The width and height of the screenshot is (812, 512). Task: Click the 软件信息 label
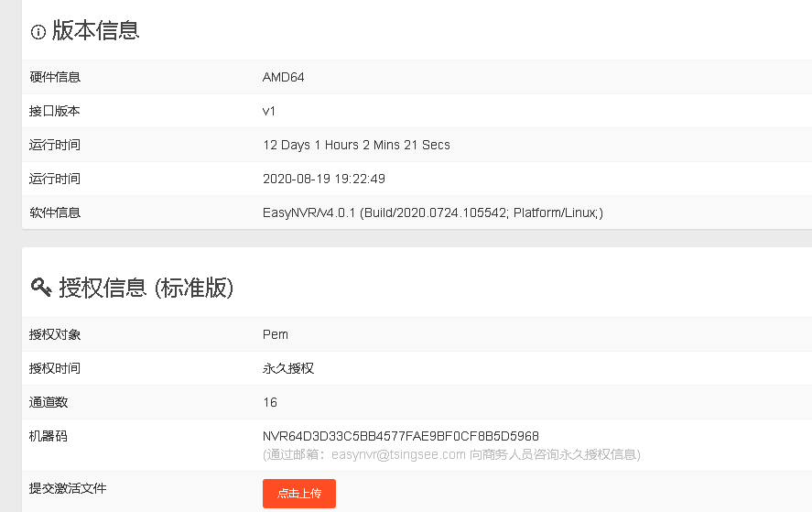(x=55, y=212)
